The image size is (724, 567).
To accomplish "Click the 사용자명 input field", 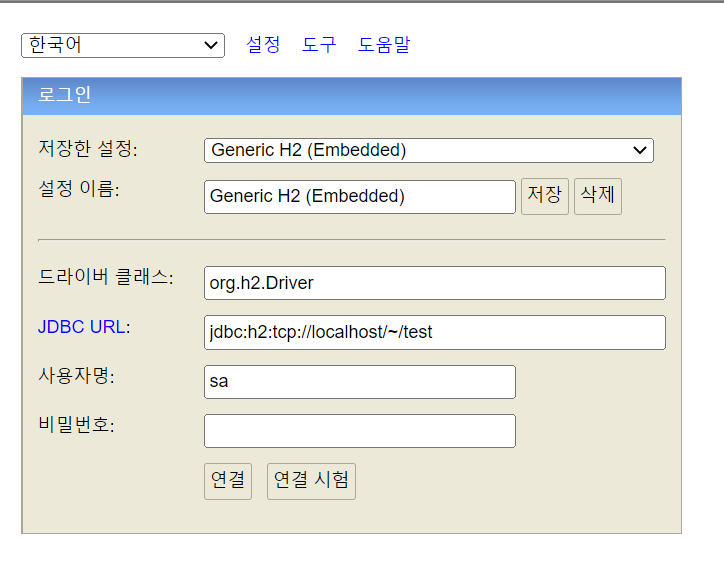I will (x=360, y=382).
